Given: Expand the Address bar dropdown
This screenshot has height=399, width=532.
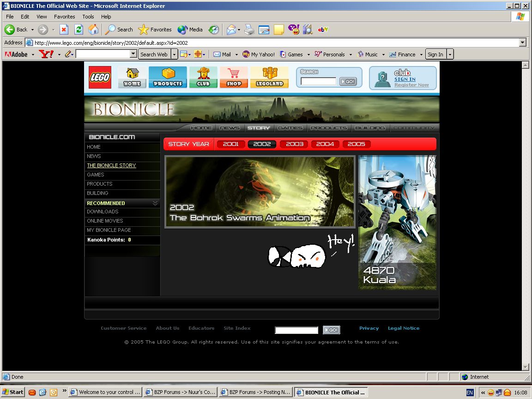Looking at the screenshot, I should point(522,43).
